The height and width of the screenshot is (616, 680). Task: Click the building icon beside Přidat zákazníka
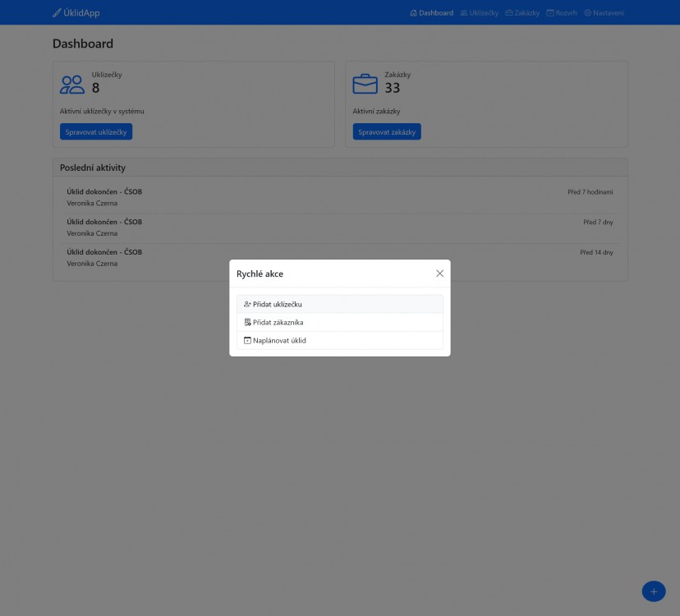pyautogui.click(x=247, y=322)
